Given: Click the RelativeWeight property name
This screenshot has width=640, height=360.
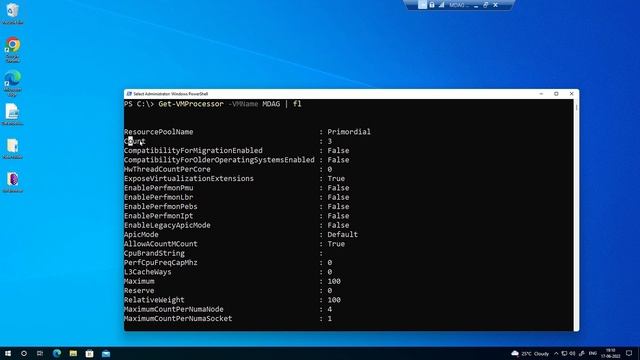Looking at the screenshot, I should pos(154,300).
